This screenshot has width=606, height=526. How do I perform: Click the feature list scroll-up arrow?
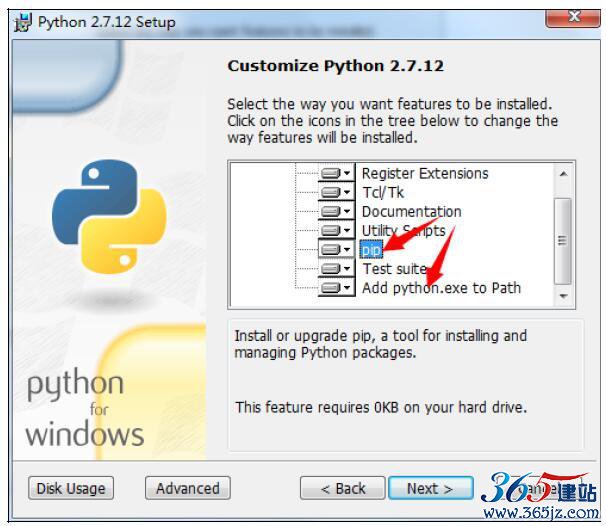tap(563, 174)
